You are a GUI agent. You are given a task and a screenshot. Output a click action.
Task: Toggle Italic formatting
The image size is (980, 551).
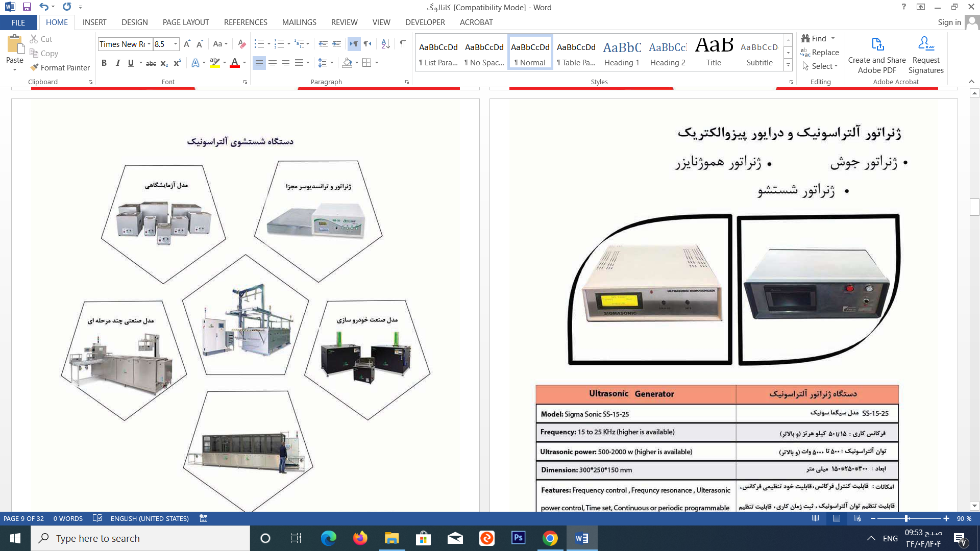(x=118, y=63)
